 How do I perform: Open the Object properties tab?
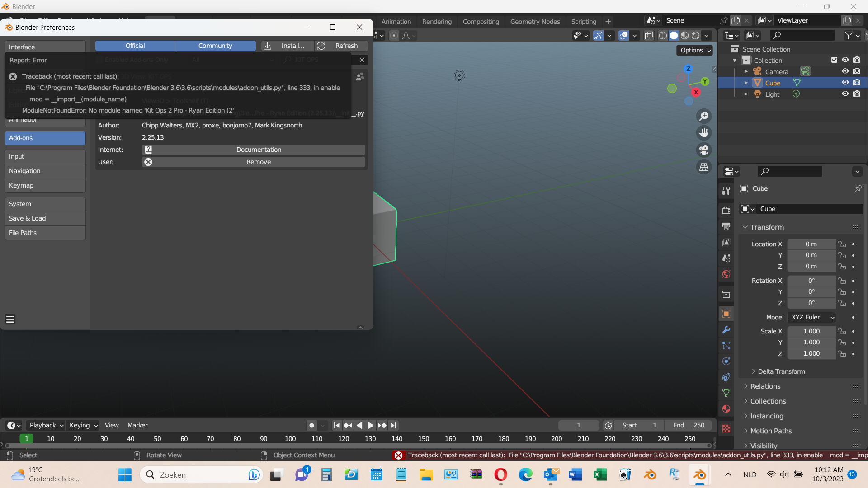pyautogui.click(x=726, y=314)
